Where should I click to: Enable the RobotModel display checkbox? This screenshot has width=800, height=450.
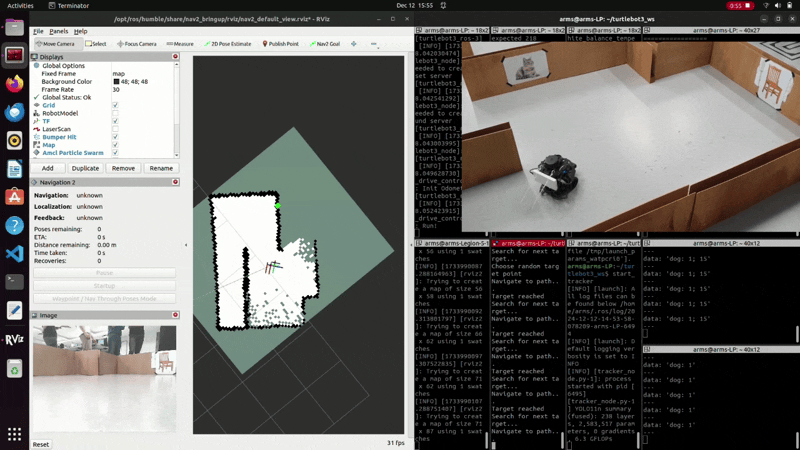point(115,113)
